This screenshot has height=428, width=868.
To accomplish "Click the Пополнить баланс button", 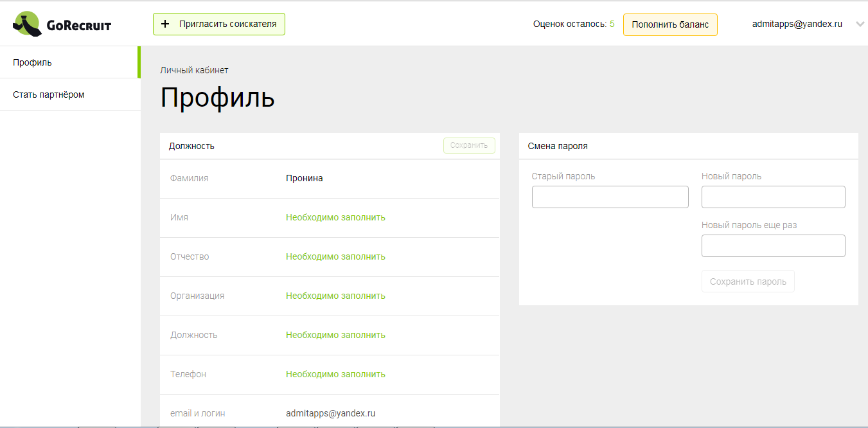I will (670, 24).
